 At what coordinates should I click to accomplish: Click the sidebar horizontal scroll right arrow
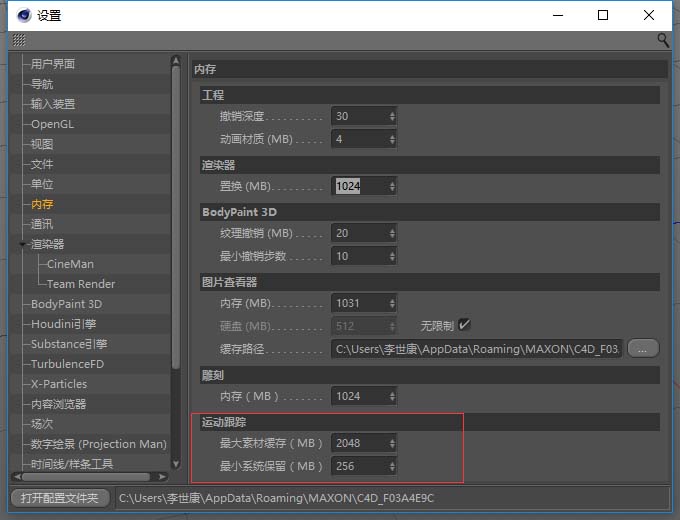[163, 477]
